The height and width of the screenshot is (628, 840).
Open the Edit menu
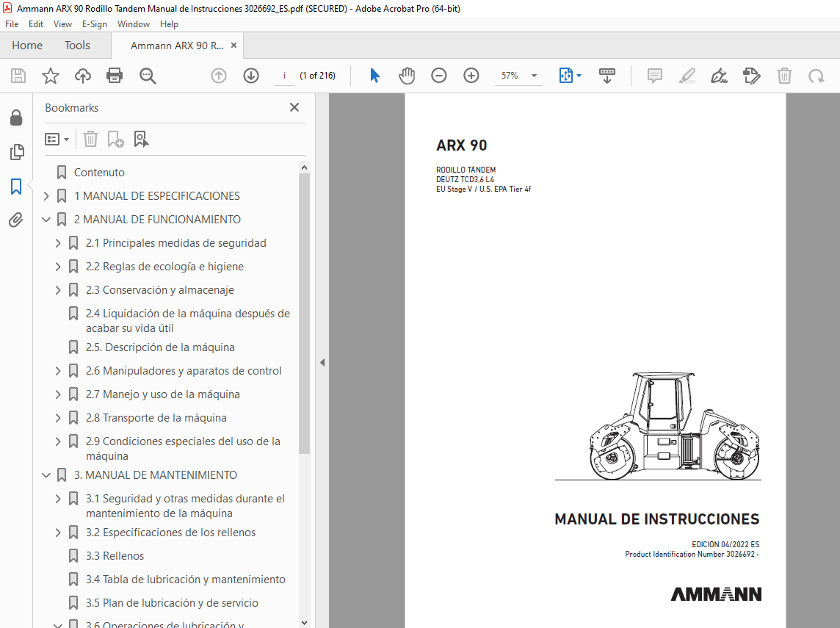point(36,24)
